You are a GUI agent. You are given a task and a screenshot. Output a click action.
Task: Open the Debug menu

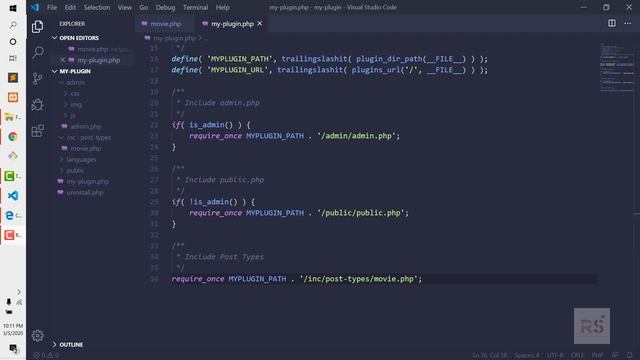coord(165,7)
